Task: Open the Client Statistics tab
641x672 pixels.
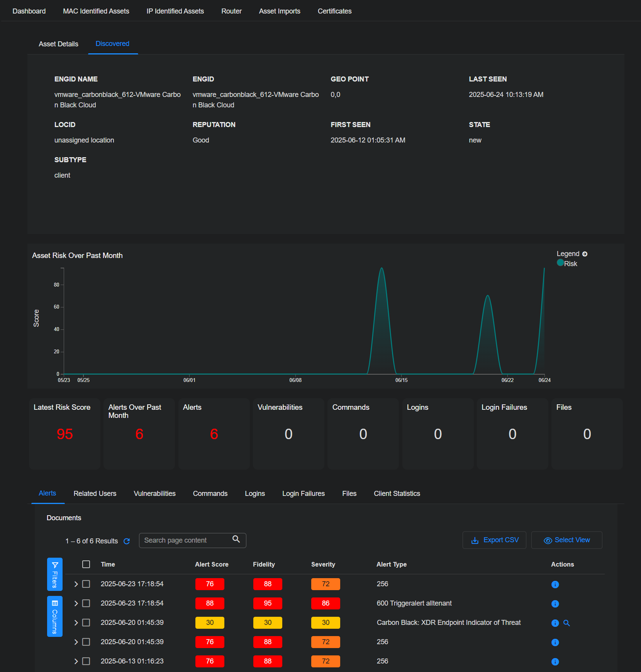Action: [x=397, y=494]
